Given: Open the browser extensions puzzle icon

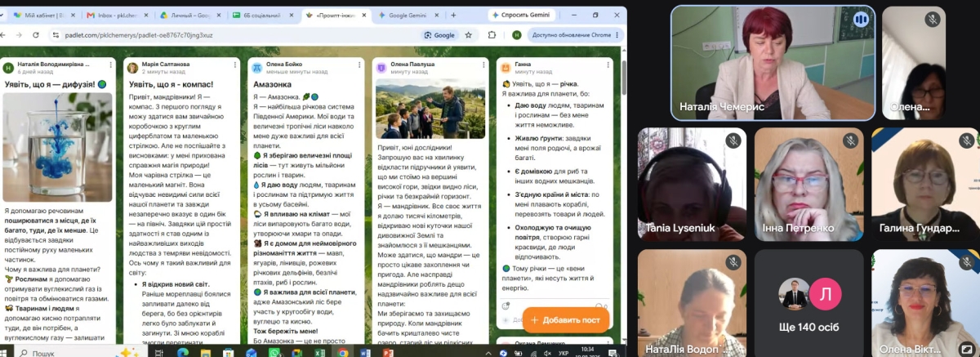Looking at the screenshot, I should (x=492, y=35).
